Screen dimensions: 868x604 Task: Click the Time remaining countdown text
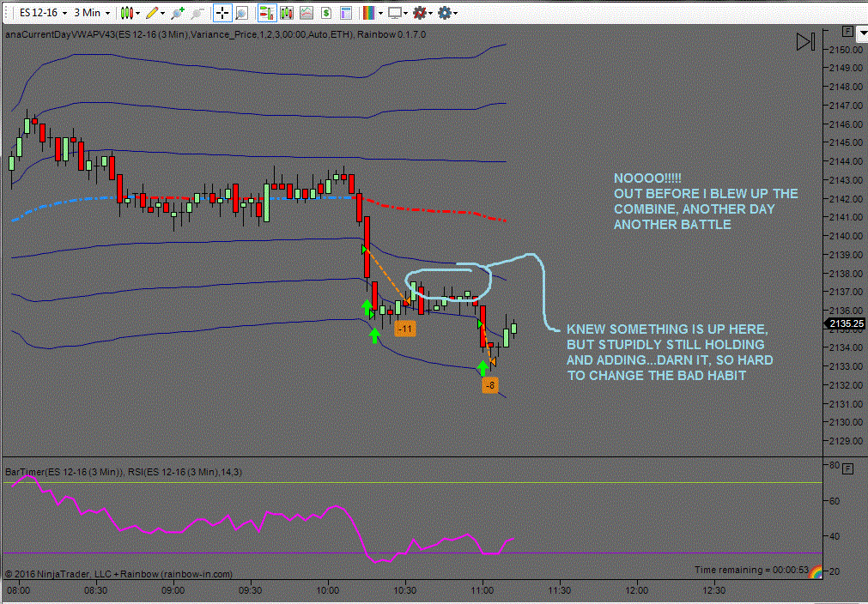[752, 570]
